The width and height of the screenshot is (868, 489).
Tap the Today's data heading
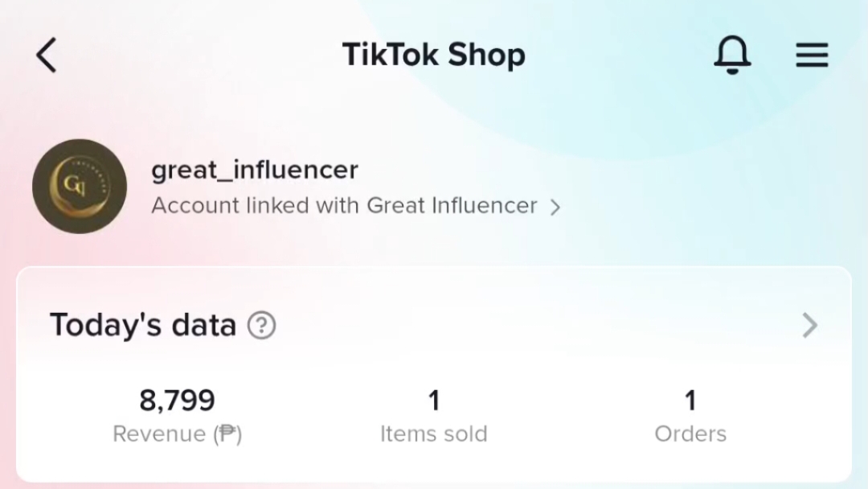pos(143,325)
